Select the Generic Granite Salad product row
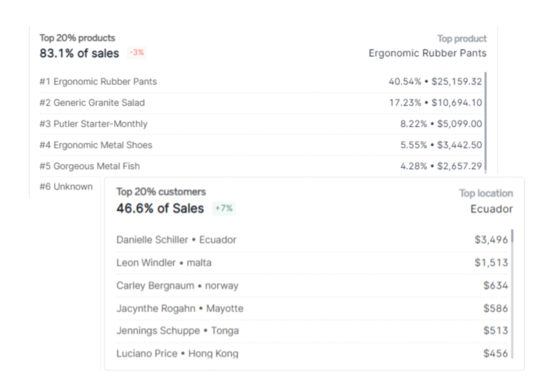 pos(92,103)
